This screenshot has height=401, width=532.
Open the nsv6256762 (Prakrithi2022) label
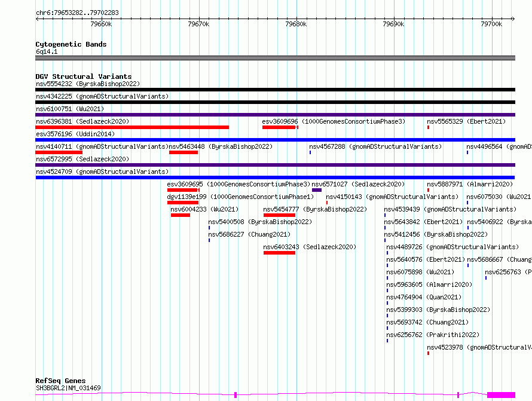tap(433, 335)
